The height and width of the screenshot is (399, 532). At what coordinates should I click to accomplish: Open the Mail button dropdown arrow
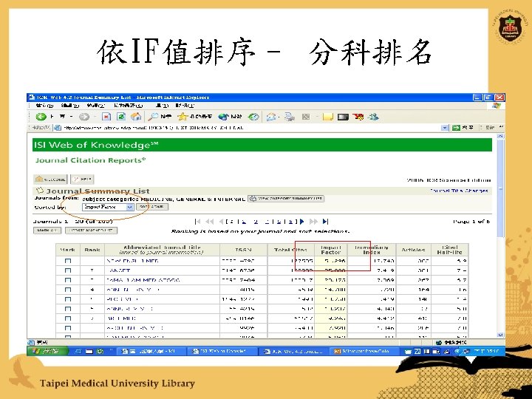(279, 117)
